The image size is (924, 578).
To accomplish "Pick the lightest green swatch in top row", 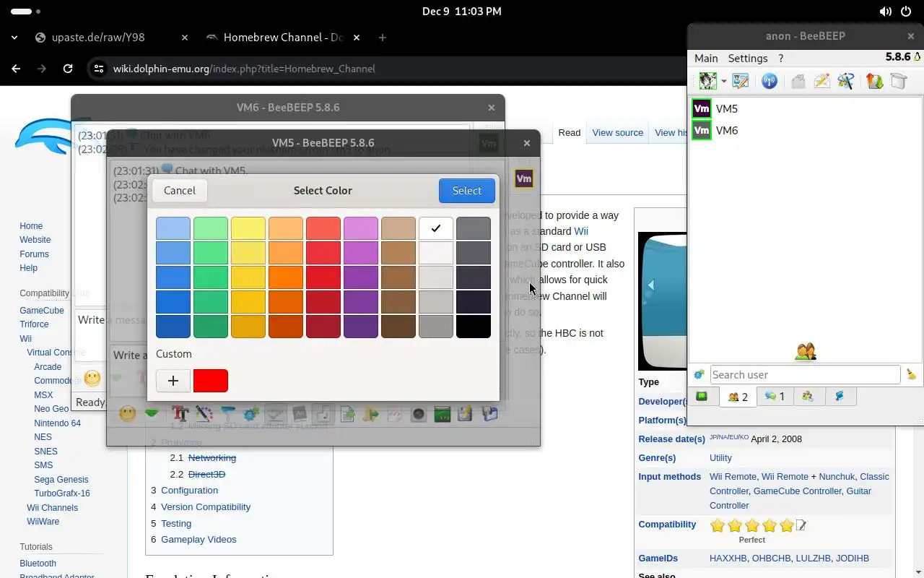I will pos(211,228).
